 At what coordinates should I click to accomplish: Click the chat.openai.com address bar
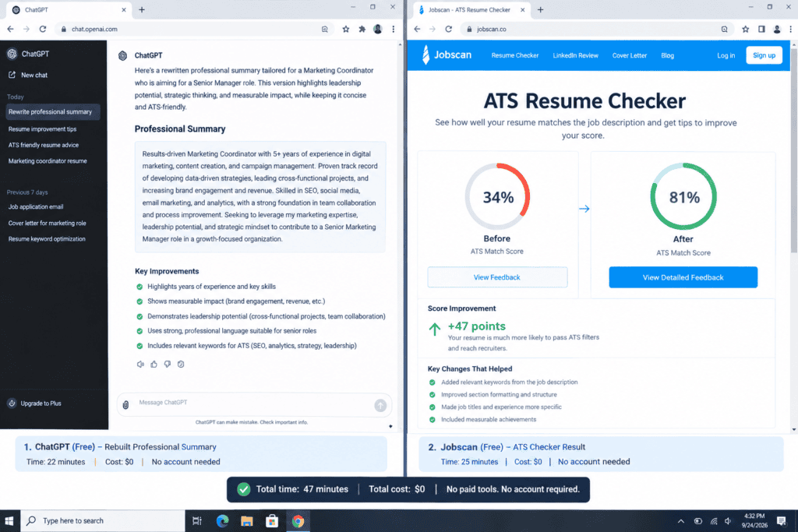point(193,29)
